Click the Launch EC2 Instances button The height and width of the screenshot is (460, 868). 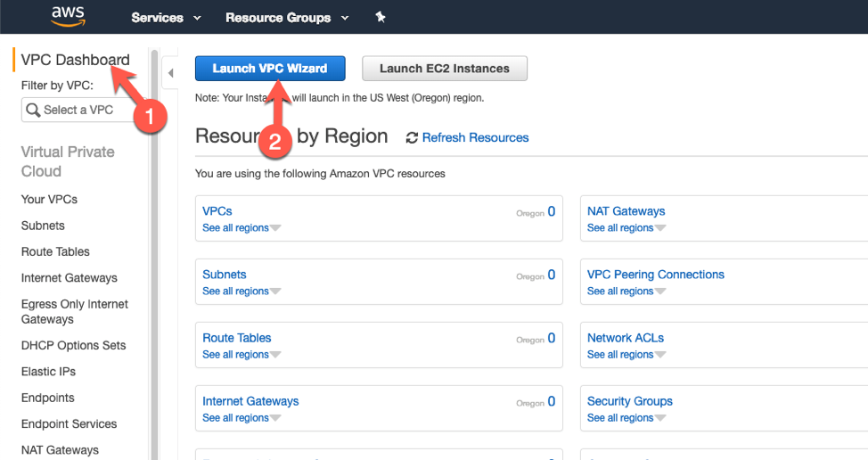(445, 69)
